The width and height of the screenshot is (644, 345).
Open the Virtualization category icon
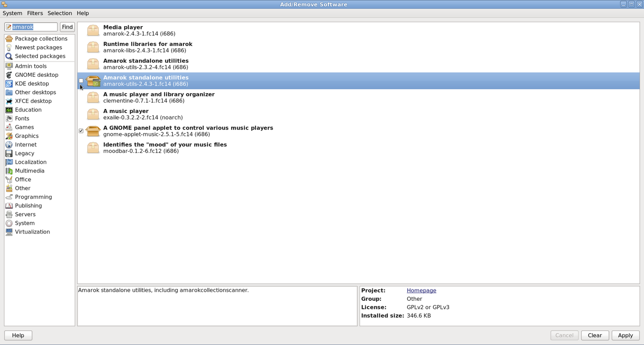tap(9, 232)
